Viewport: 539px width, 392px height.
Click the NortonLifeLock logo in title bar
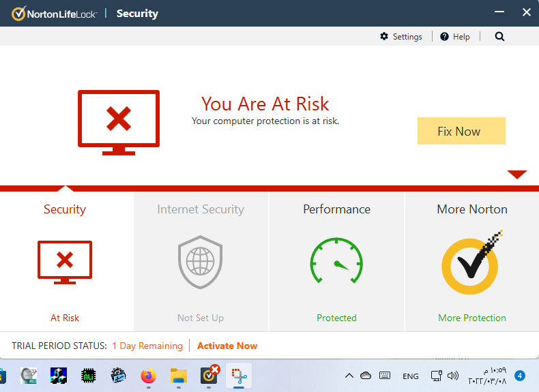(x=55, y=14)
